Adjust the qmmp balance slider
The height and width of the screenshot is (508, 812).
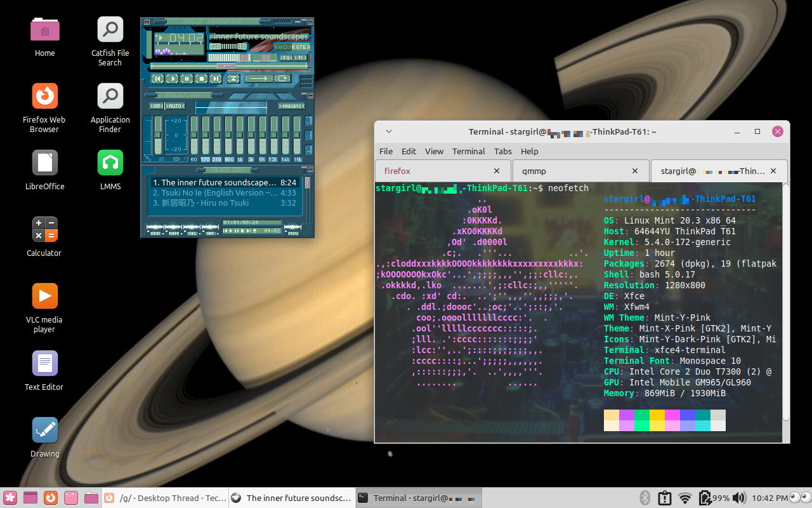264,58
